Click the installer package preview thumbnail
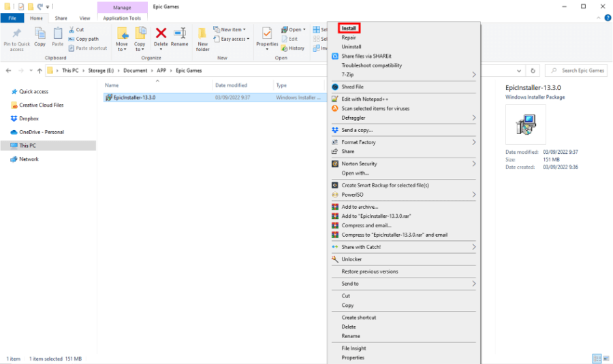The image size is (613, 364). pyautogui.click(x=525, y=125)
